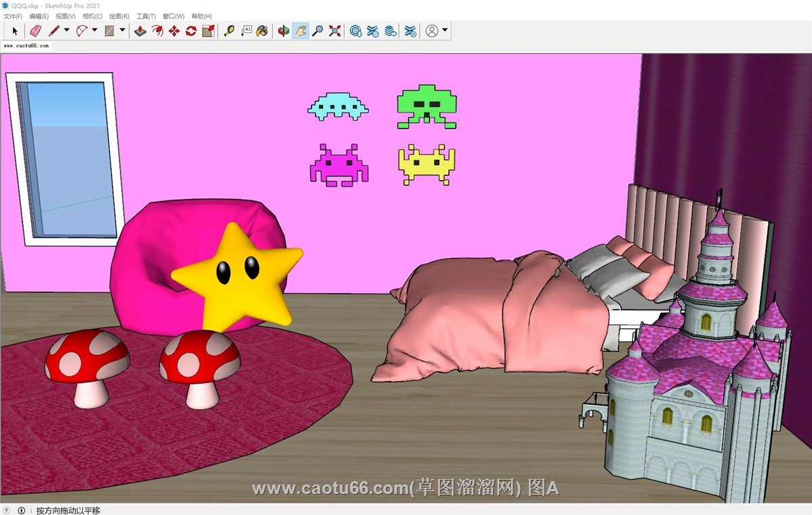This screenshot has width=812, height=515.
Task: Activate the Text label tool
Action: point(246,31)
